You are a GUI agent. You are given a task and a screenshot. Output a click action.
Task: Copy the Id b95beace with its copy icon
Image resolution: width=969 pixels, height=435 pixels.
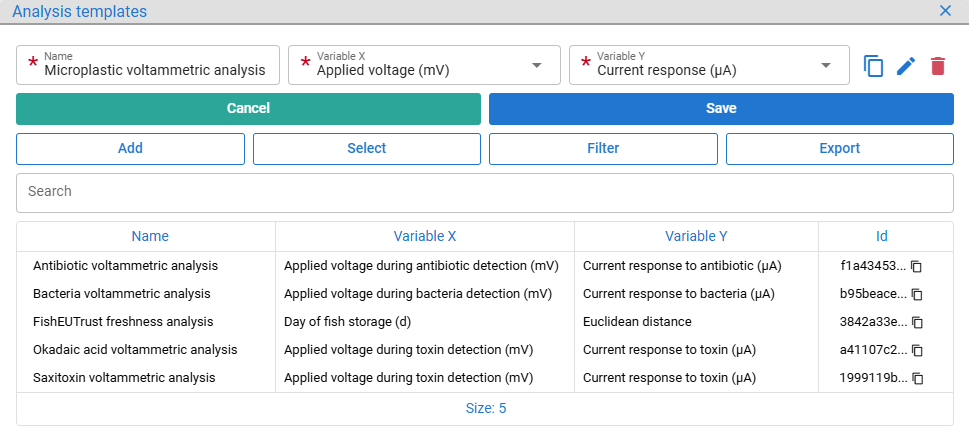tap(917, 294)
